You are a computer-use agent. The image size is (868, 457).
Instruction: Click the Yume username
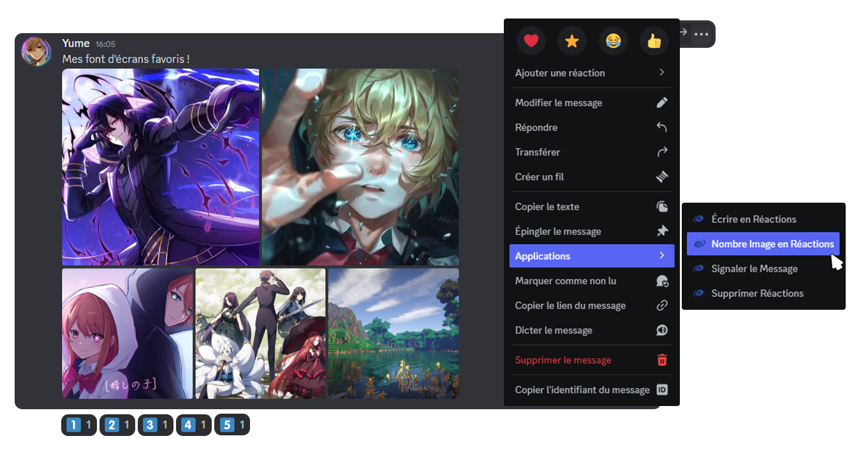click(x=76, y=43)
